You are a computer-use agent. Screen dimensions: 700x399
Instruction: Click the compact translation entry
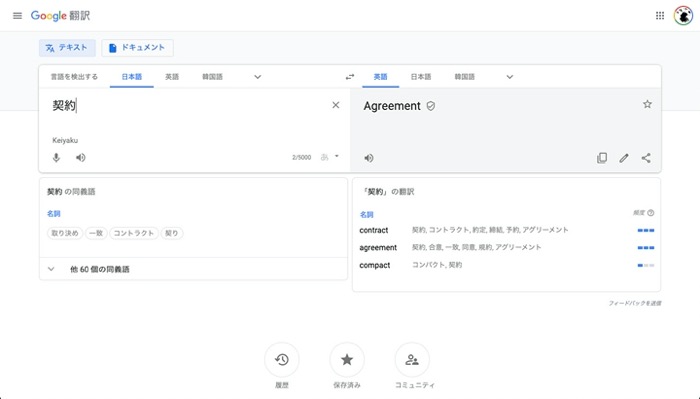click(375, 265)
